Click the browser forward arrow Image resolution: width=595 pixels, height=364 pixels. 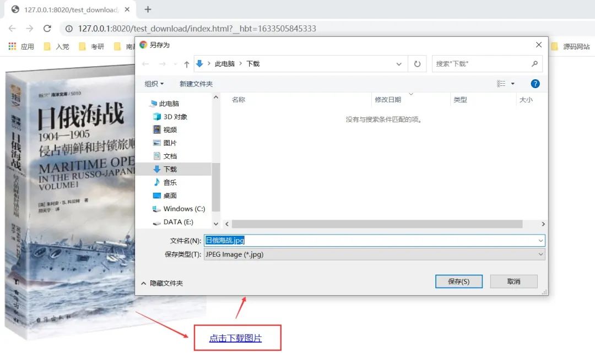30,29
